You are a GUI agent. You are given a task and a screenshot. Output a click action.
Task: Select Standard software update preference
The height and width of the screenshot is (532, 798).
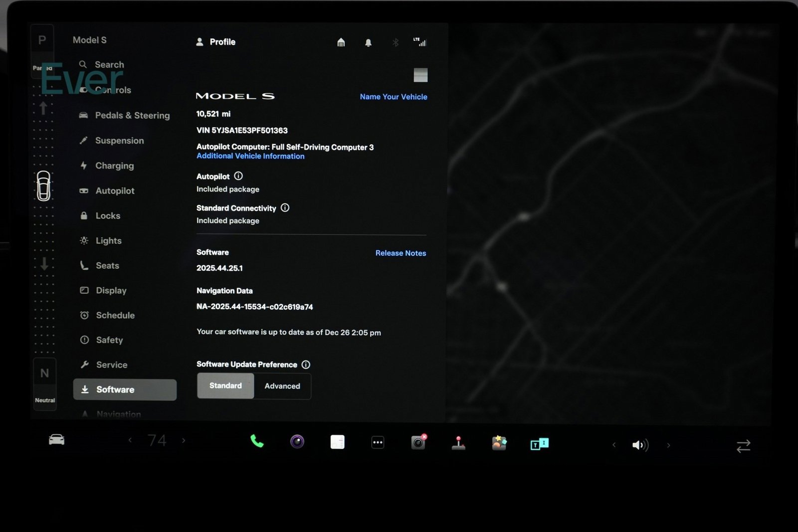tap(225, 386)
